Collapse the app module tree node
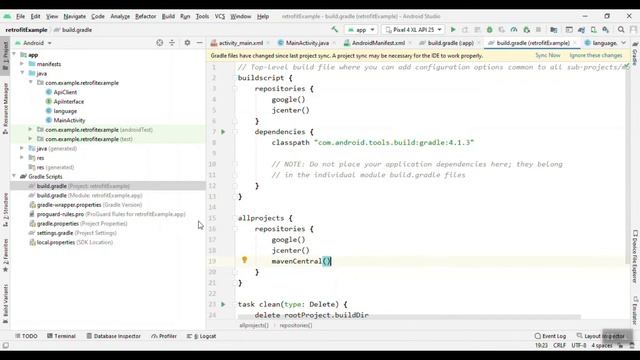Image resolution: width=640 pixels, height=360 pixels. coord(14,54)
